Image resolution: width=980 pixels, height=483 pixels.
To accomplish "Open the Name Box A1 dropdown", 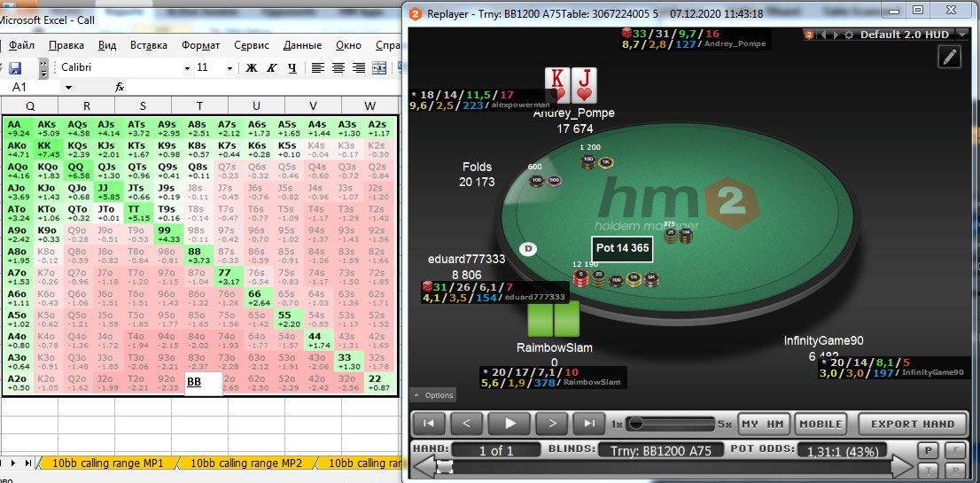I will pos(68,88).
